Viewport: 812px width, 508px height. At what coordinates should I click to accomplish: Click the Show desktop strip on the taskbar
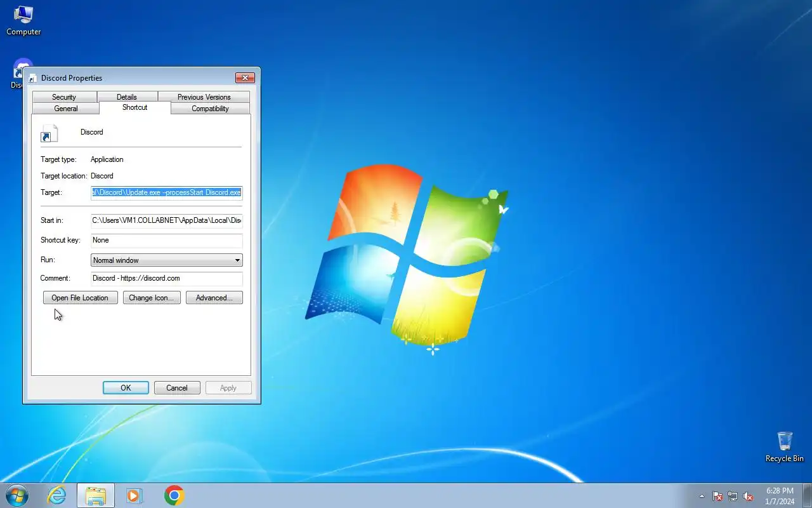click(x=807, y=495)
